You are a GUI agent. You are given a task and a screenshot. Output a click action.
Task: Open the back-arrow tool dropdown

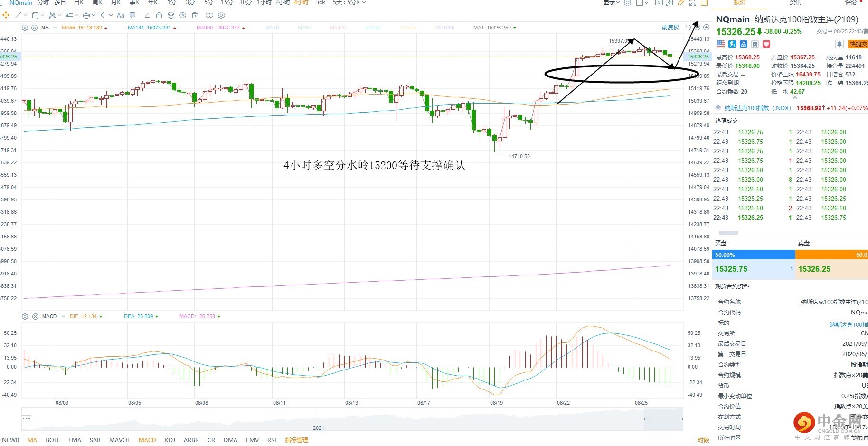[x=111, y=15]
